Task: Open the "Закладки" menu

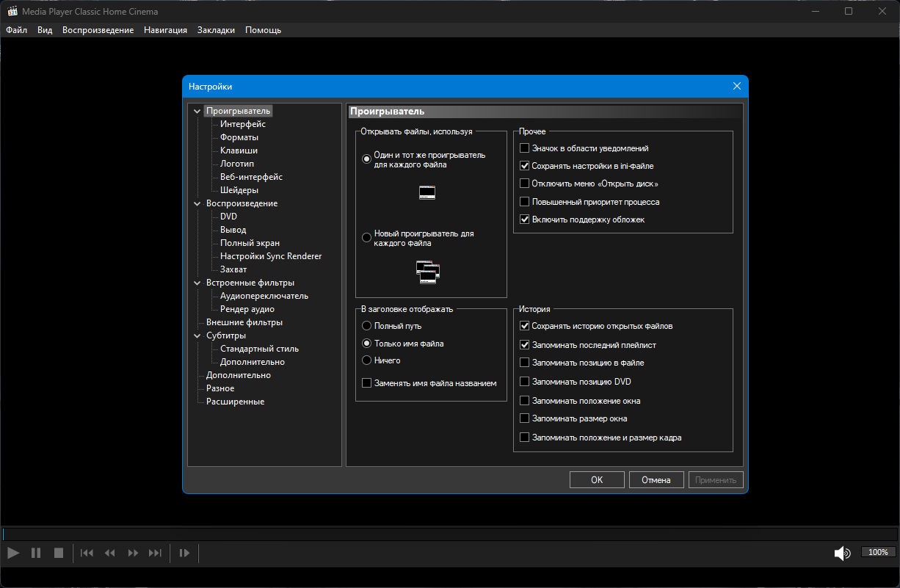Action: pos(216,30)
